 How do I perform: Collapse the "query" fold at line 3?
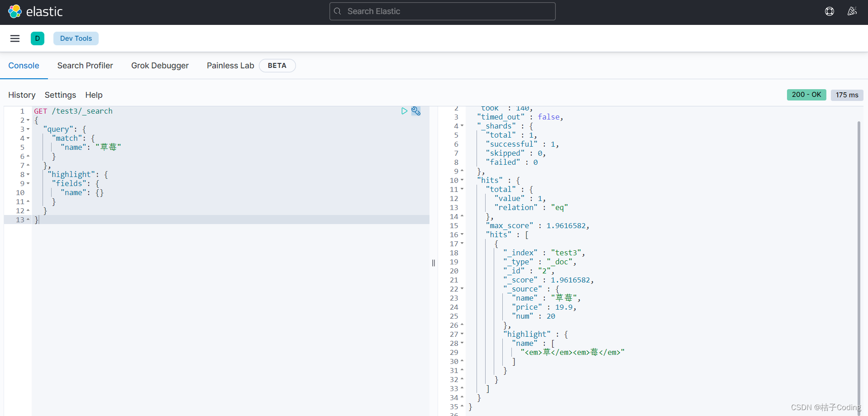click(28, 129)
